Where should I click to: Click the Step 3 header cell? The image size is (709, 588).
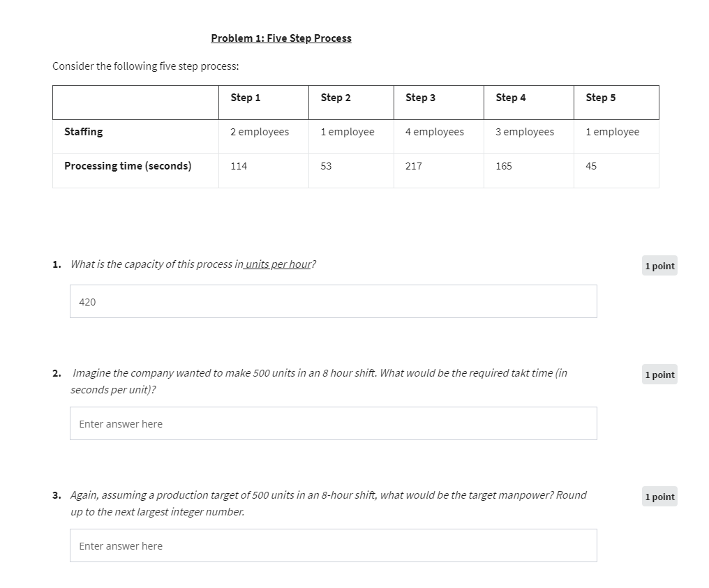439,102
